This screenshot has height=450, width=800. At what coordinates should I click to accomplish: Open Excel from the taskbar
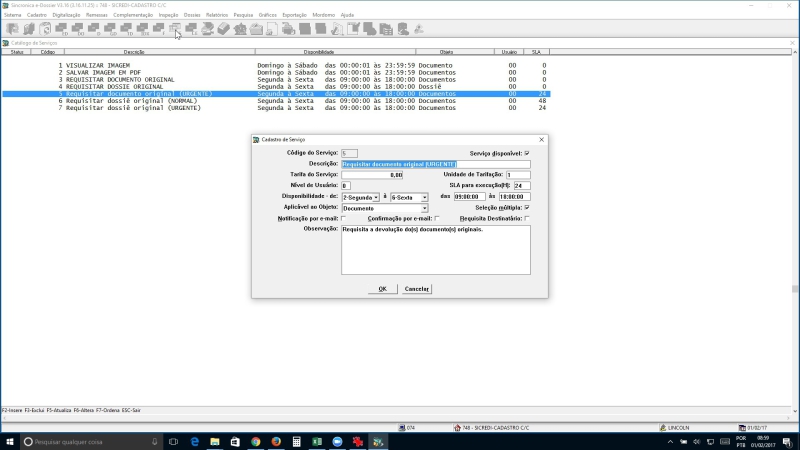(x=317, y=442)
